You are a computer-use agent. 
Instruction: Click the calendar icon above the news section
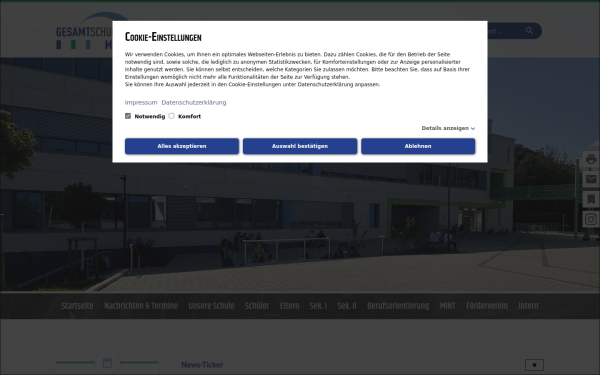coord(107,362)
